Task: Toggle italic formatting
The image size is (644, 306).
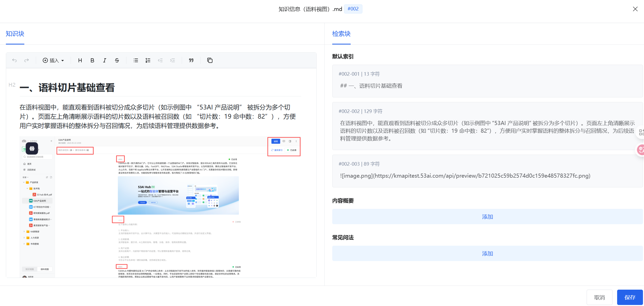Action: click(104, 60)
